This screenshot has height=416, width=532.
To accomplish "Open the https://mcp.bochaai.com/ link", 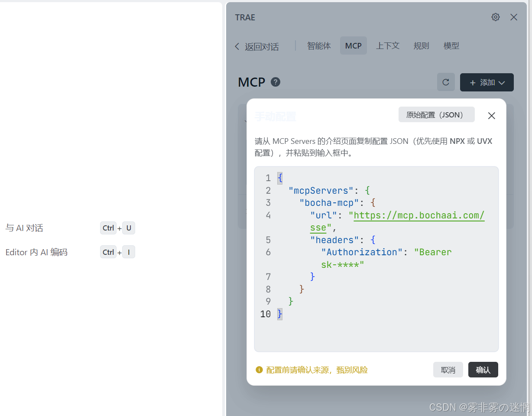I will (x=419, y=215).
